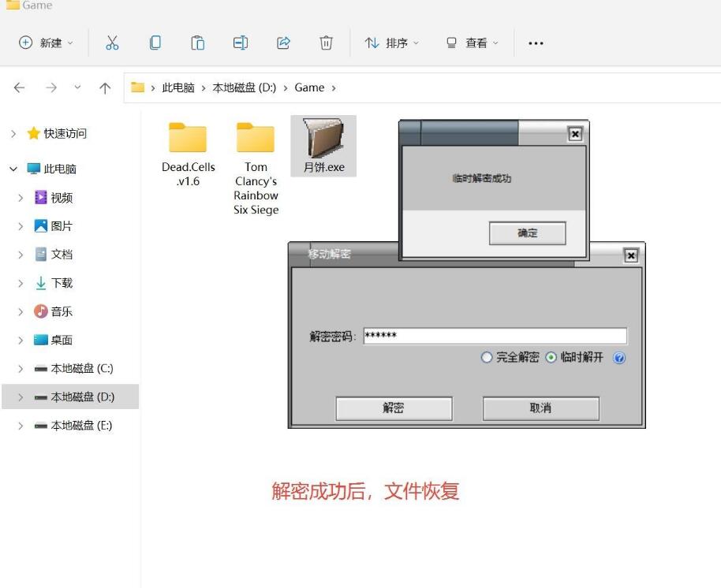The width and height of the screenshot is (721, 588).
Task: Click the 解密 button
Action: click(x=394, y=408)
